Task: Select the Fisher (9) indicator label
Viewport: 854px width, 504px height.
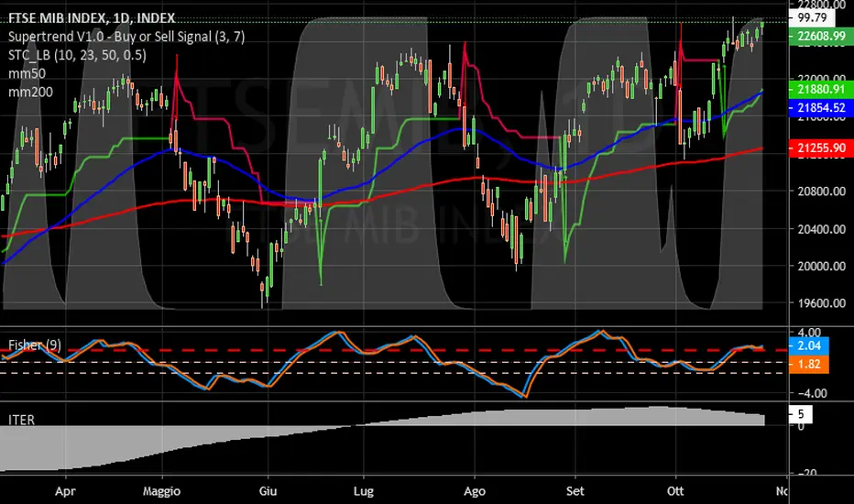Action: pos(34,345)
